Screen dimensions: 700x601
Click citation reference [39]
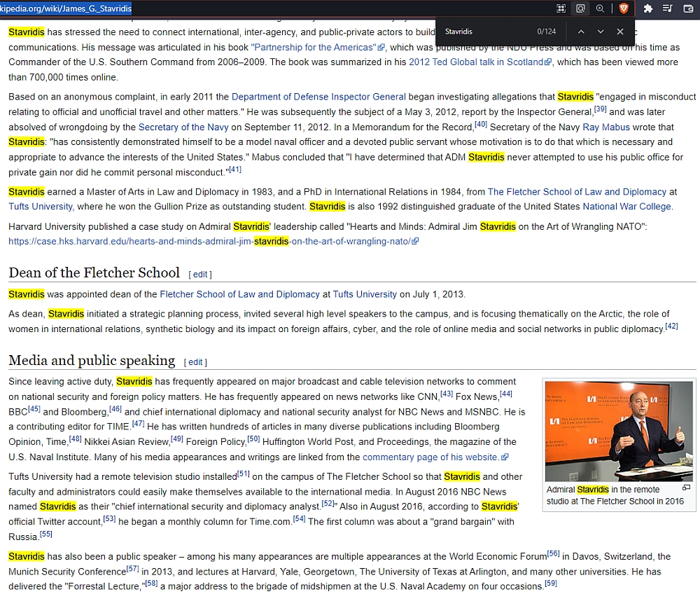pos(600,109)
